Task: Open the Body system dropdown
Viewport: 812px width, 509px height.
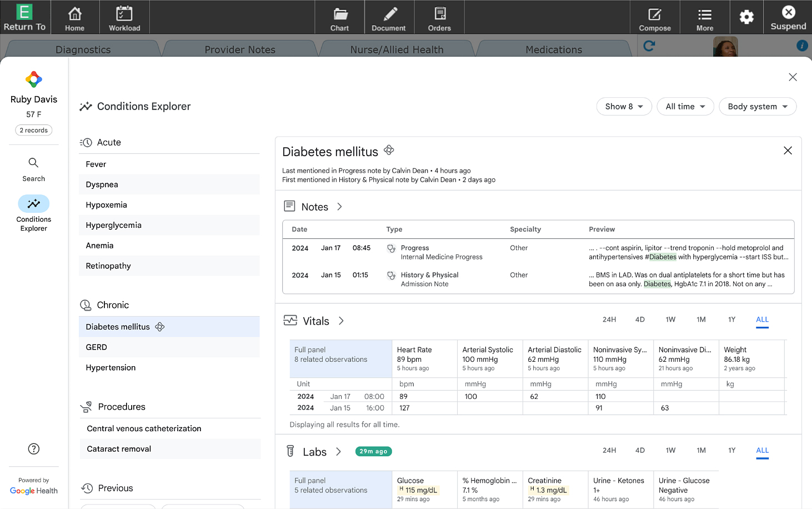Action: pyautogui.click(x=758, y=106)
